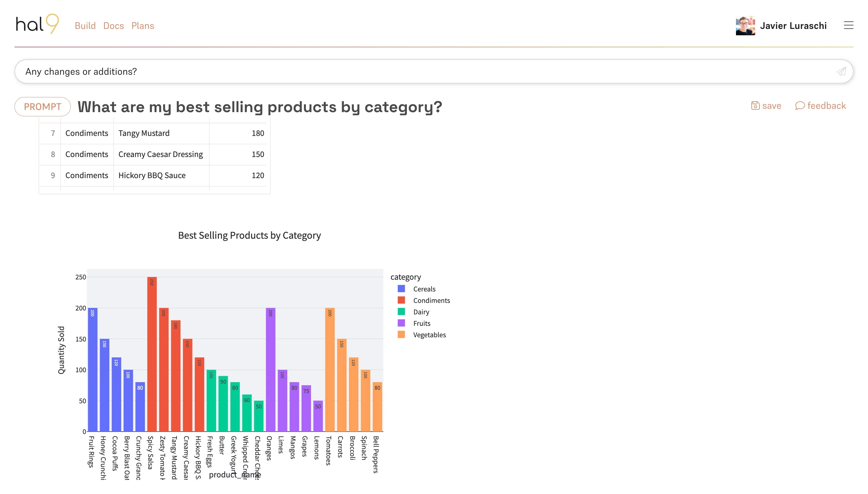The height and width of the screenshot is (494, 868).
Task: Hide the Dairy series via legend
Action: (421, 312)
